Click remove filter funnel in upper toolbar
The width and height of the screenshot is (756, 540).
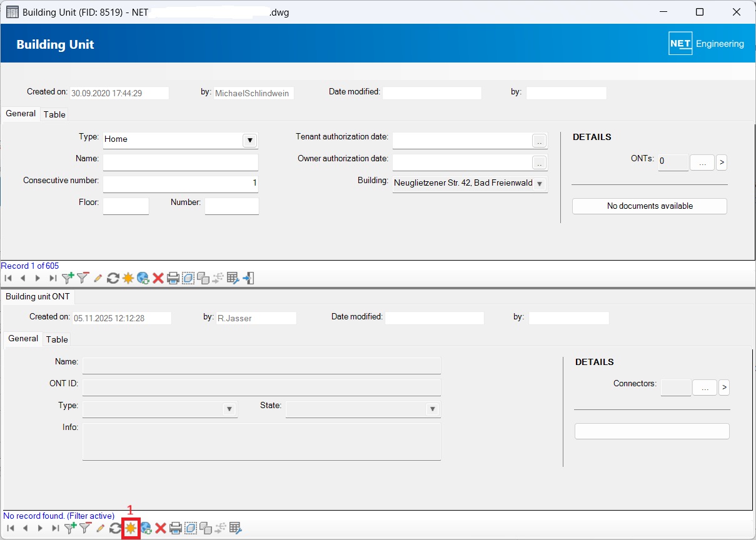pyautogui.click(x=83, y=278)
